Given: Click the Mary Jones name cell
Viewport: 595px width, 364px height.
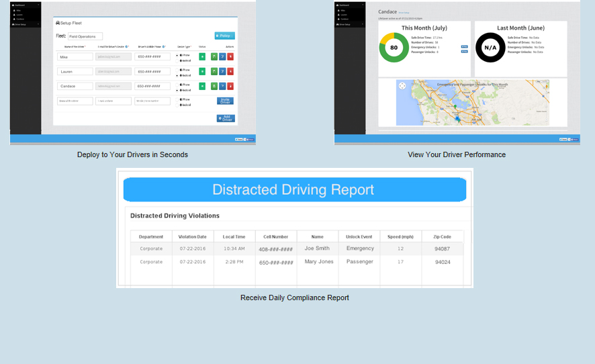Looking at the screenshot, I should tap(319, 261).
